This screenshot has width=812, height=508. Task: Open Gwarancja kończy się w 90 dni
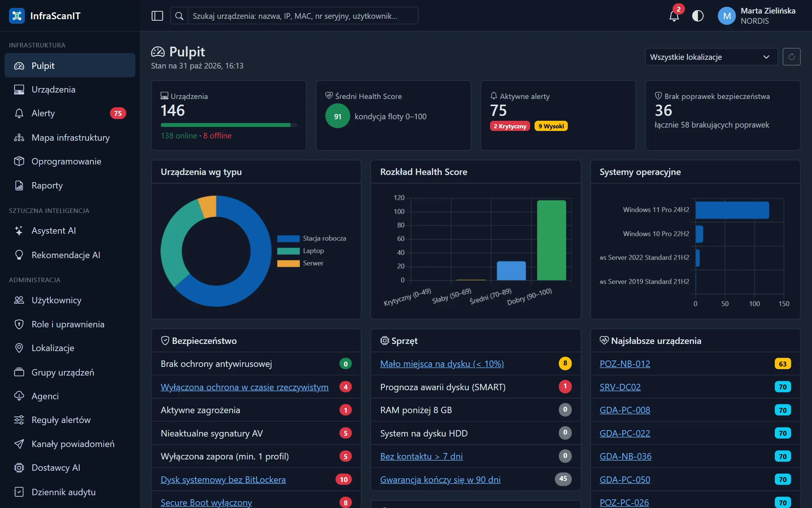point(440,480)
